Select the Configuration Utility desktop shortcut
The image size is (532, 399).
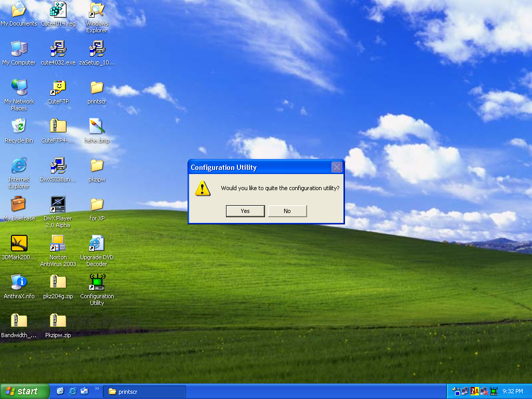tap(97, 290)
